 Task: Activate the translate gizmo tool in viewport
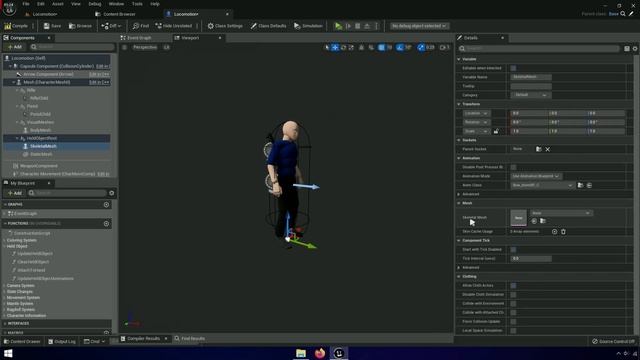pos(335,47)
